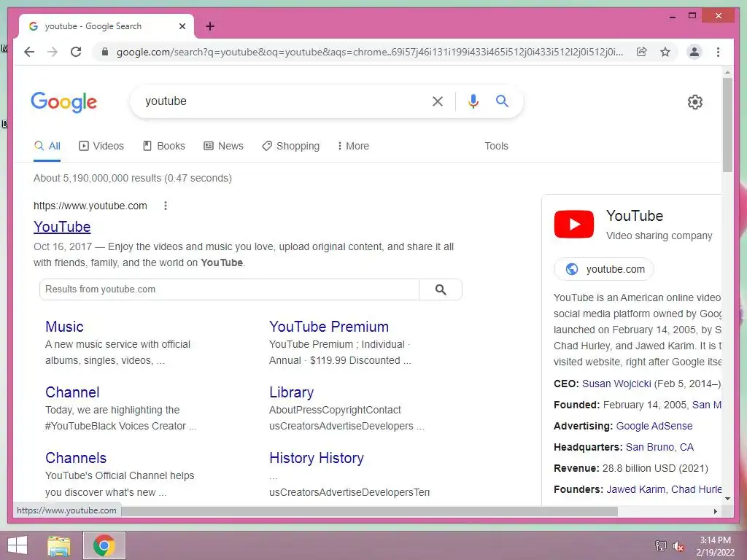Click the https://www.youtube.com result URL text
The height and width of the screenshot is (560, 747).
[90, 206]
